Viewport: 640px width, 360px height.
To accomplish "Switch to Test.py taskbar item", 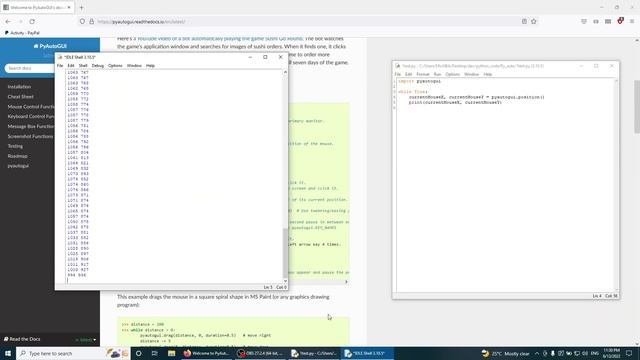I will pos(314,353).
